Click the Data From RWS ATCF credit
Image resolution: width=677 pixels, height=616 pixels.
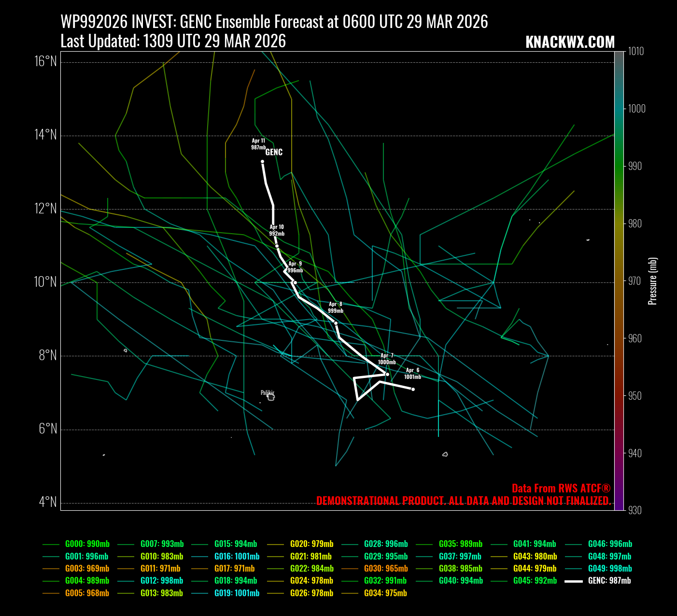pyautogui.click(x=561, y=488)
